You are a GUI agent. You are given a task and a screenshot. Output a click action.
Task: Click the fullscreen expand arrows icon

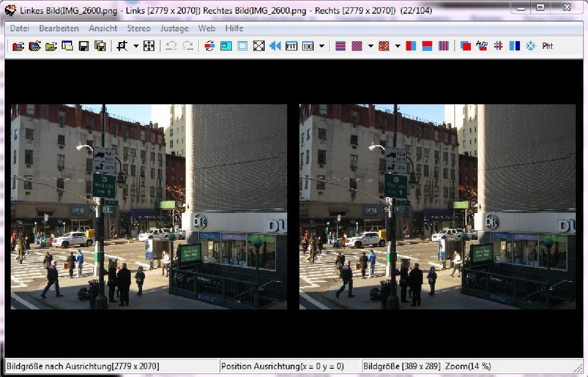click(259, 46)
